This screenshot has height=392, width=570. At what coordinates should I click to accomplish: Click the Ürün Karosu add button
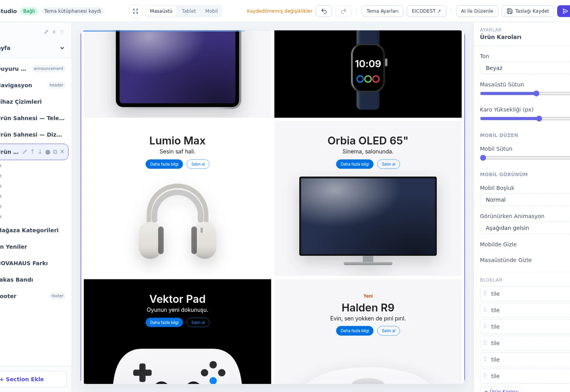(x=501, y=390)
